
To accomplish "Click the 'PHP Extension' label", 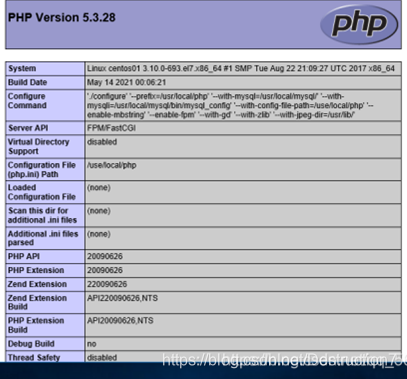I will [36, 270].
